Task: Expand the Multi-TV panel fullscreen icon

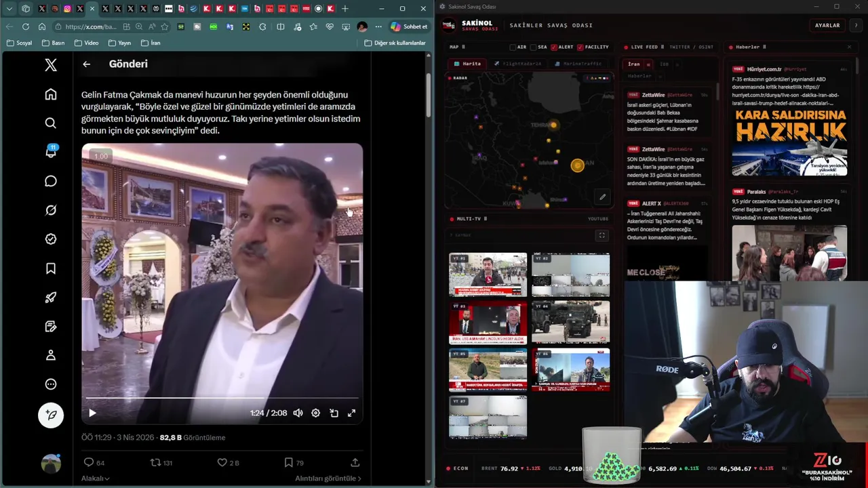Action: coord(601,236)
